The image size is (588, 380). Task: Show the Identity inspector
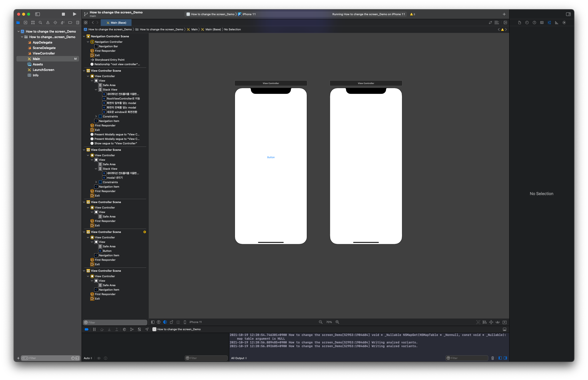coord(542,23)
